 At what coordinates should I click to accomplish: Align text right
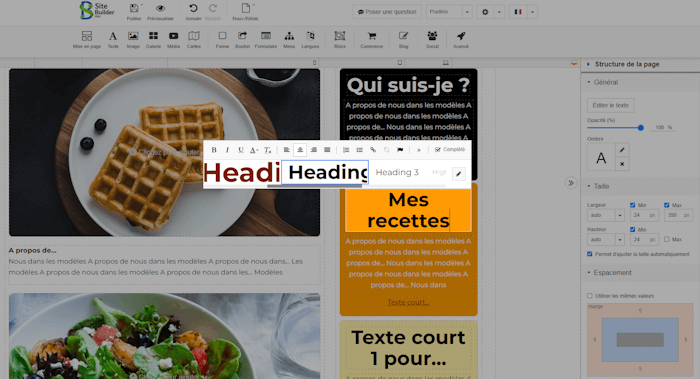[314, 150]
